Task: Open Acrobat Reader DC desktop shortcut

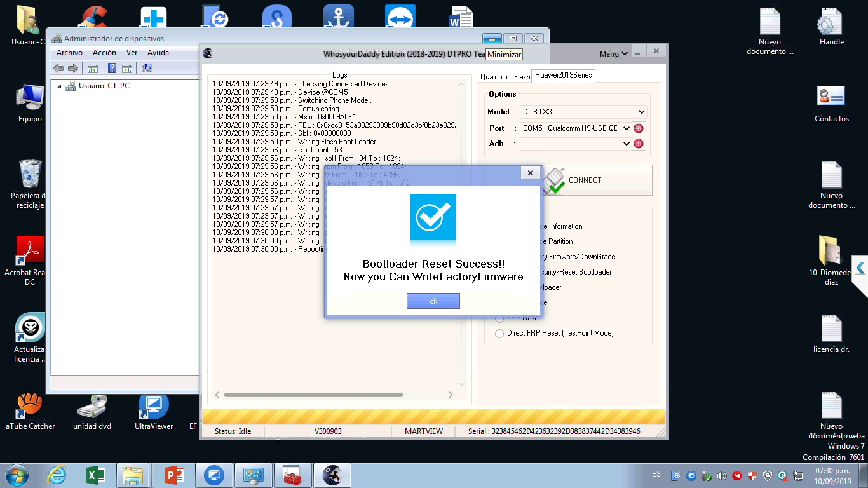Action: click(29, 261)
